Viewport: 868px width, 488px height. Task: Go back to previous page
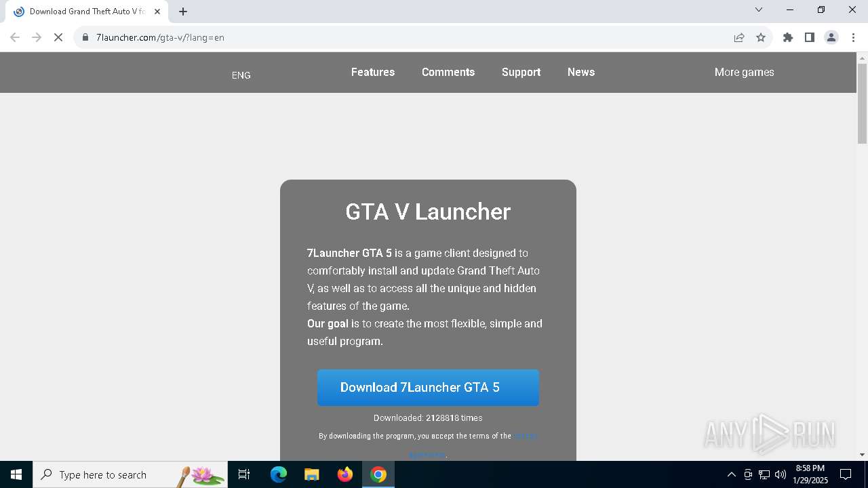click(15, 37)
